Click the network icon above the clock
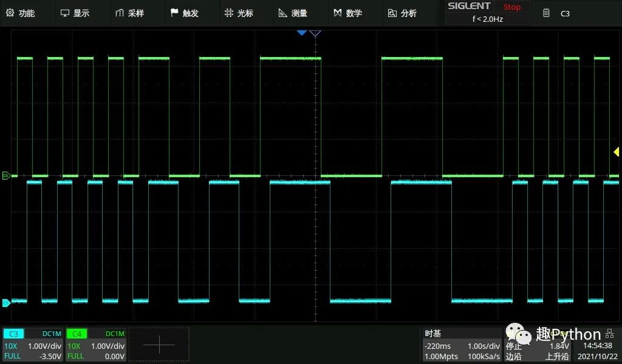This screenshot has width=622, height=364. (610, 333)
